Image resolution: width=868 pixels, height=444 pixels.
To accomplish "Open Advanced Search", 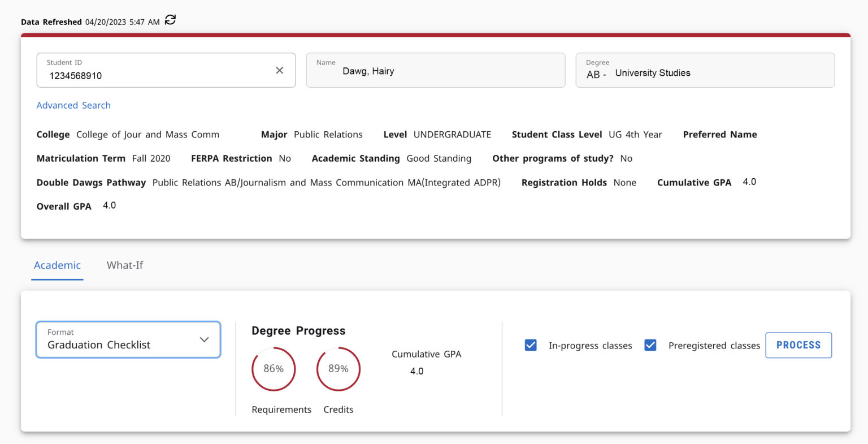I will 73,105.
